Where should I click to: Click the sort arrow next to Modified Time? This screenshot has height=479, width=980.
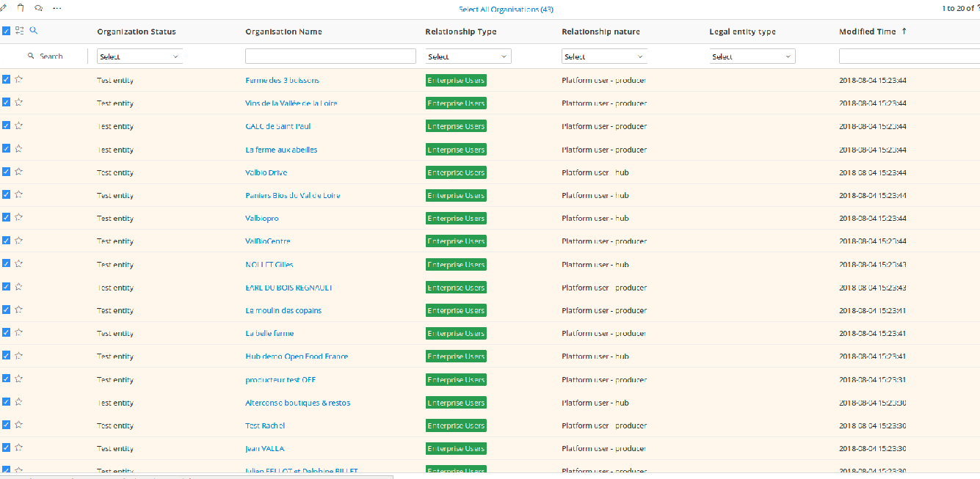[904, 32]
